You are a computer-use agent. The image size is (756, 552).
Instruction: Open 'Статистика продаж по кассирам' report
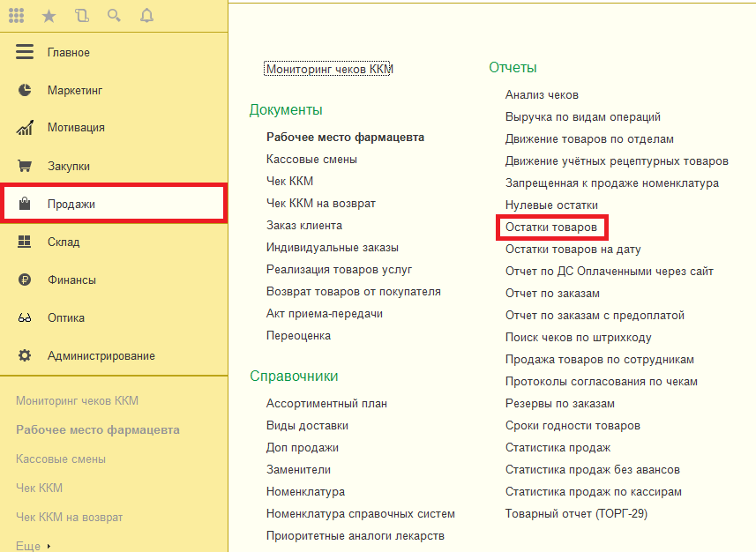click(593, 491)
